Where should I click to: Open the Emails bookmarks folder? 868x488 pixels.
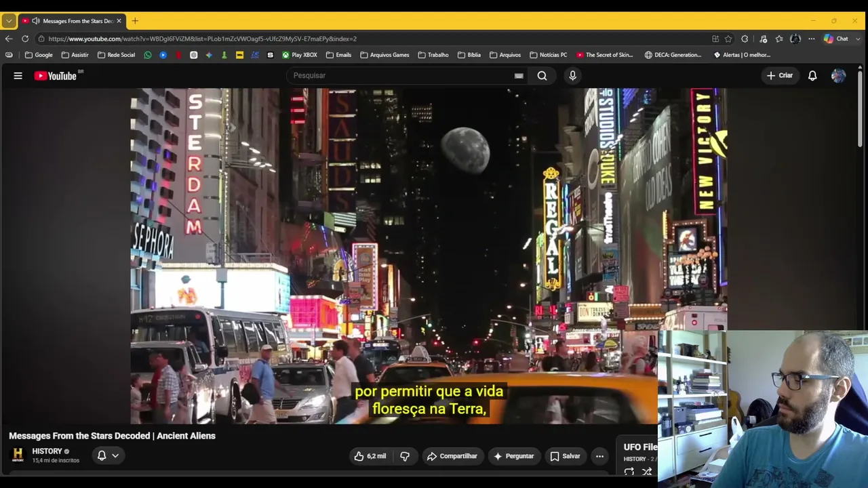point(338,55)
